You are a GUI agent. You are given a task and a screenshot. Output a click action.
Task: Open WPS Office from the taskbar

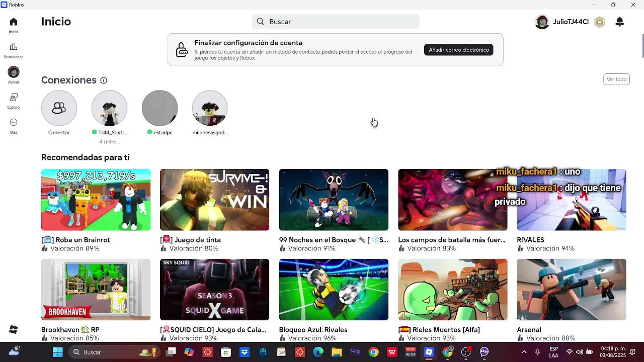click(x=392, y=352)
